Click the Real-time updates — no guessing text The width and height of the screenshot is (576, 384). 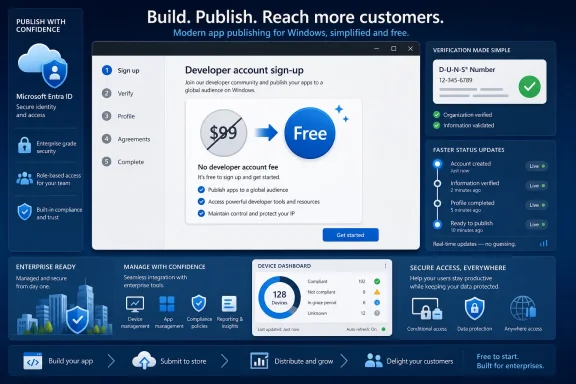point(474,244)
